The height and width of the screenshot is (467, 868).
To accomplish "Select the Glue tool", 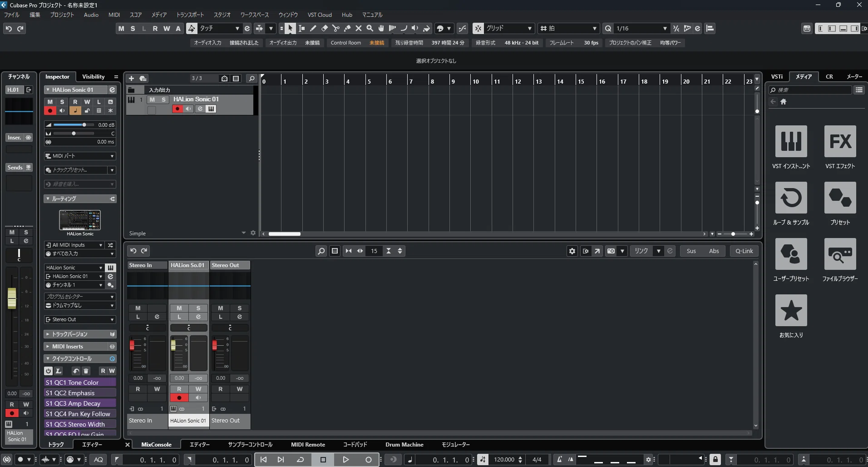I will pos(347,28).
